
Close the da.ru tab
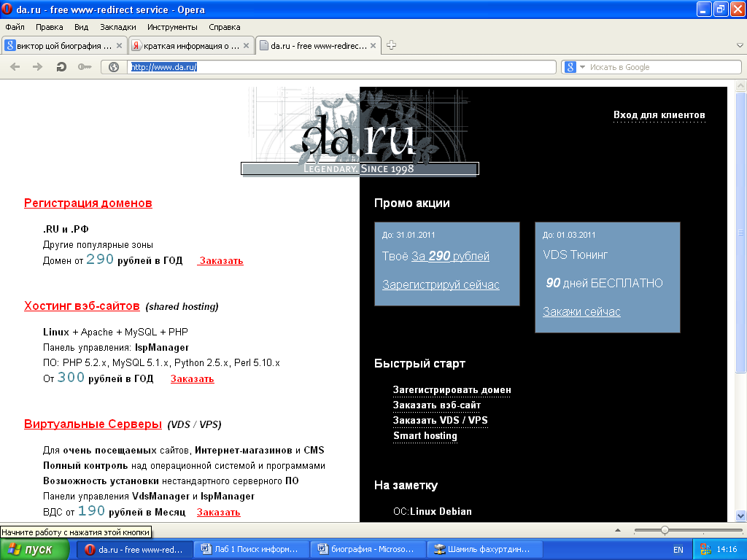pos(373,46)
